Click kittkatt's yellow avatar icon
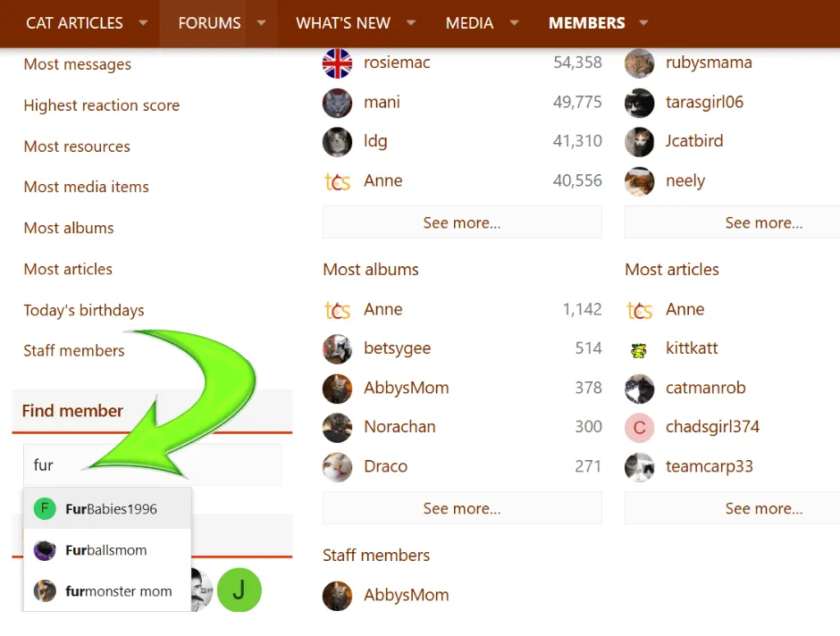The image size is (840, 636). point(639,348)
